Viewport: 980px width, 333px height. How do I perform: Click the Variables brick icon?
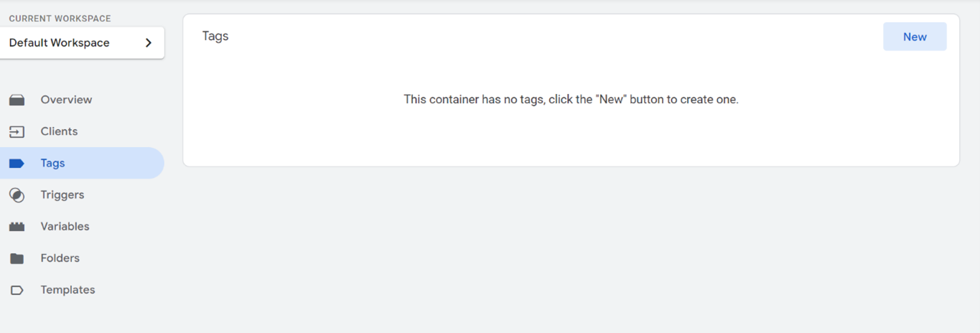17,227
